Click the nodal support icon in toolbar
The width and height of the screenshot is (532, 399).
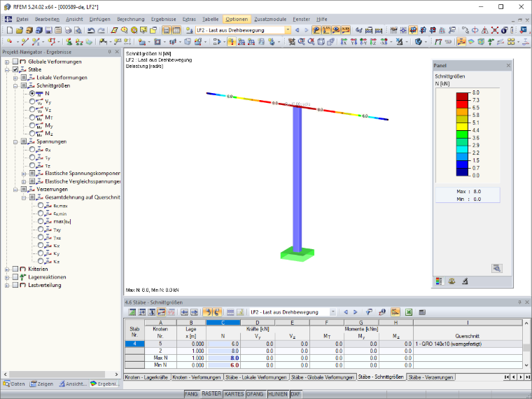69,42
